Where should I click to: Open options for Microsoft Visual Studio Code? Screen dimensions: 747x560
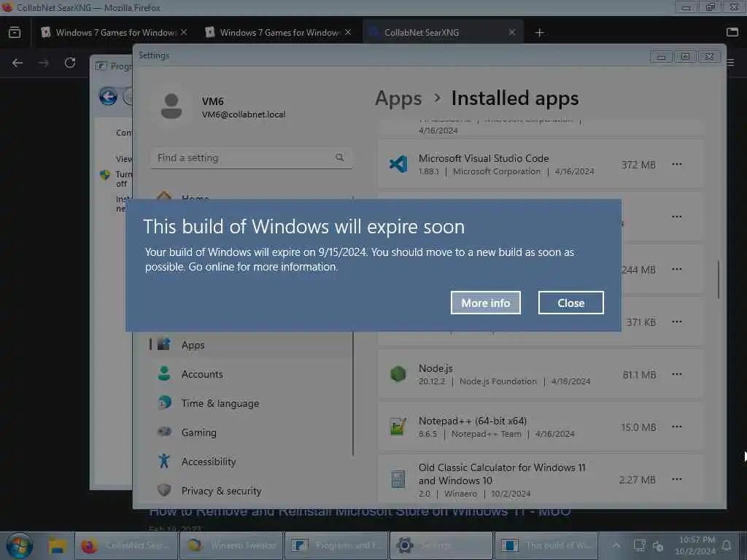click(676, 164)
